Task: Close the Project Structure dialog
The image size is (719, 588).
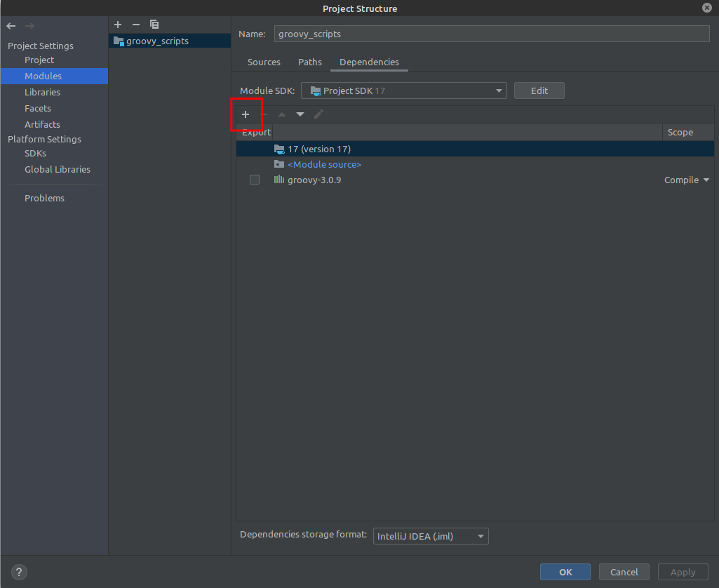Action: 707,7
